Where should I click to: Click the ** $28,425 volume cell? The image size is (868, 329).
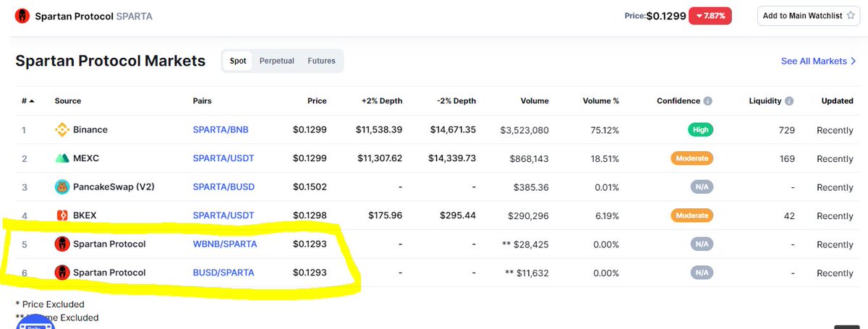point(525,244)
